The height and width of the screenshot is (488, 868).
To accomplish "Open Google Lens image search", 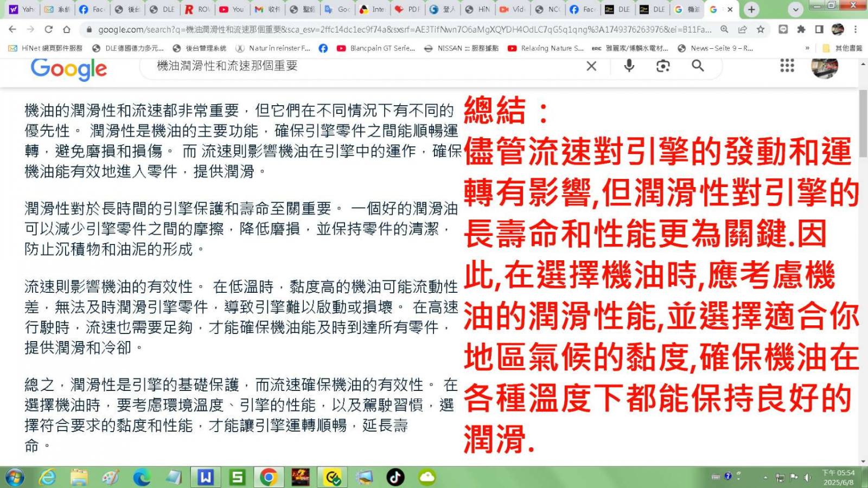I will coord(662,66).
